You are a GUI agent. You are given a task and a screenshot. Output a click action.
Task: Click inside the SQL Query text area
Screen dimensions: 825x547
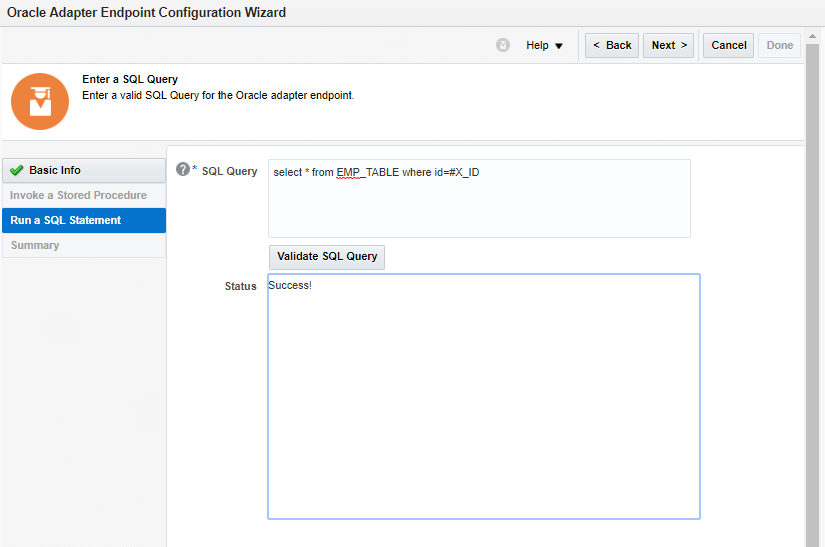479,199
